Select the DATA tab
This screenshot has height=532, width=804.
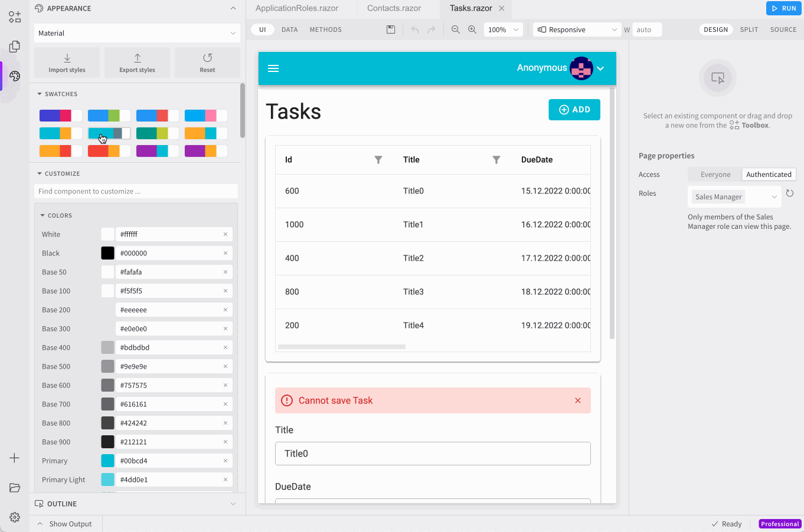point(290,29)
